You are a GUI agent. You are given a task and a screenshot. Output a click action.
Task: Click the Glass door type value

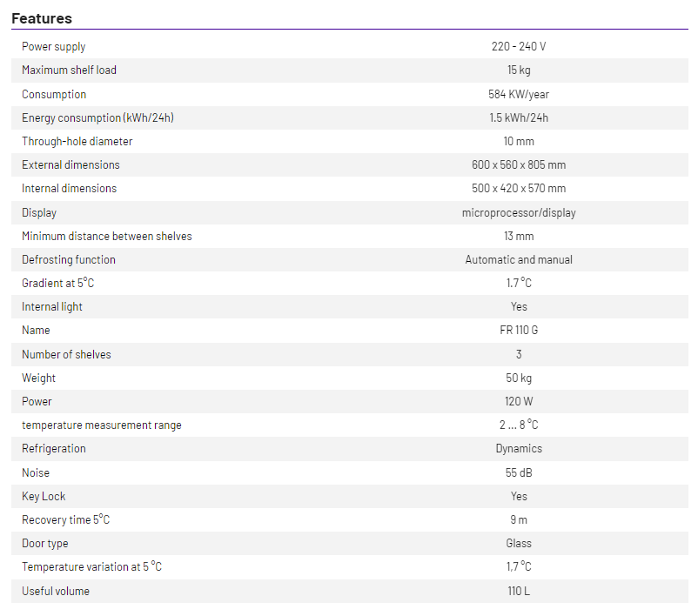[519, 544]
